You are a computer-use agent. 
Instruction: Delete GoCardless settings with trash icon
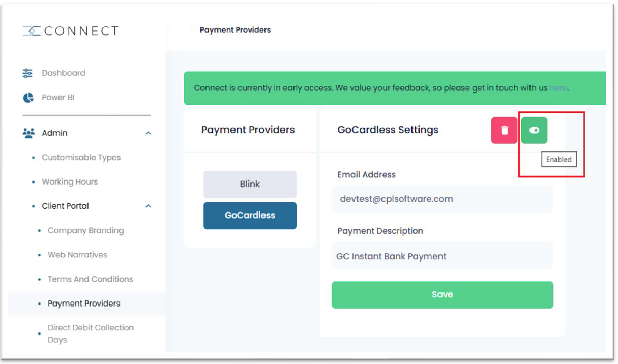[504, 130]
